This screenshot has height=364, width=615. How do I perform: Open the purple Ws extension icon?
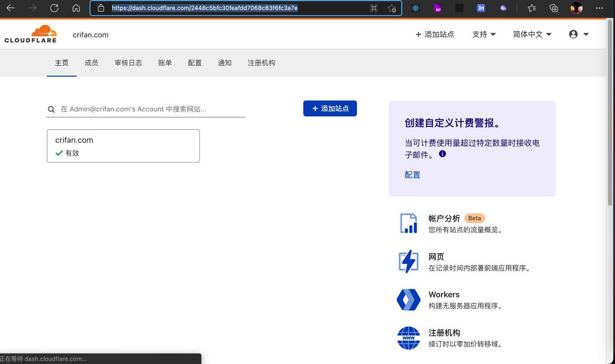(503, 8)
